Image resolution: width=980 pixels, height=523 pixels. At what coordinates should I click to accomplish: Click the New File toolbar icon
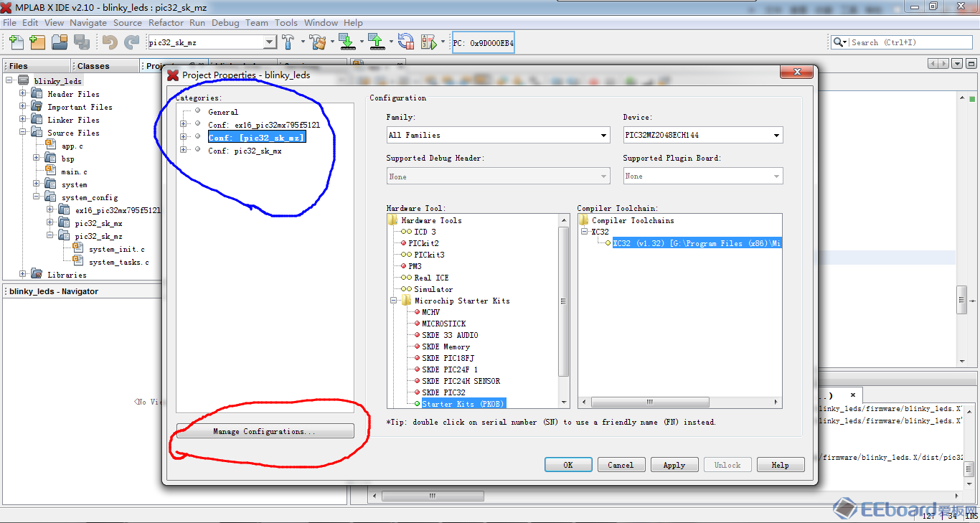pos(15,42)
